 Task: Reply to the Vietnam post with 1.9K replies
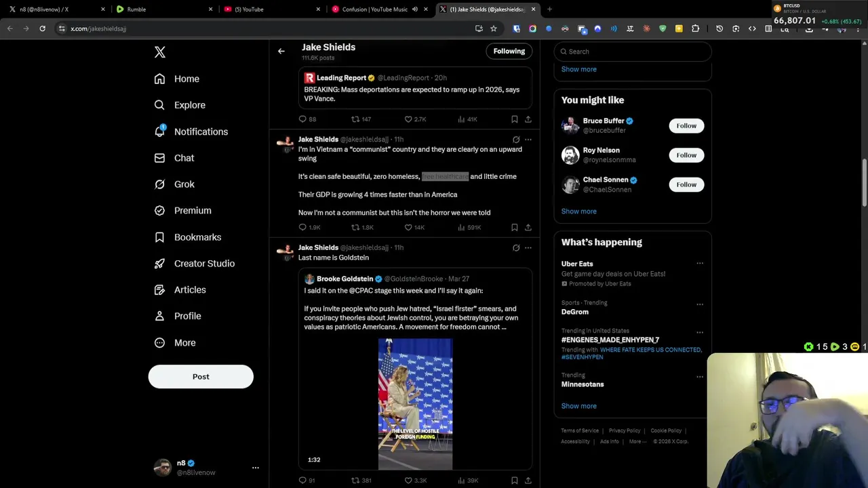[302, 228]
